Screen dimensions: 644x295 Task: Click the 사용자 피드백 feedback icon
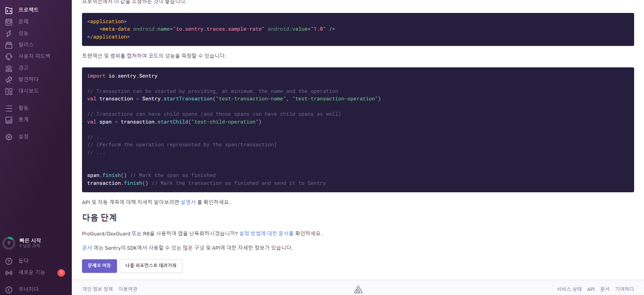(x=9, y=56)
